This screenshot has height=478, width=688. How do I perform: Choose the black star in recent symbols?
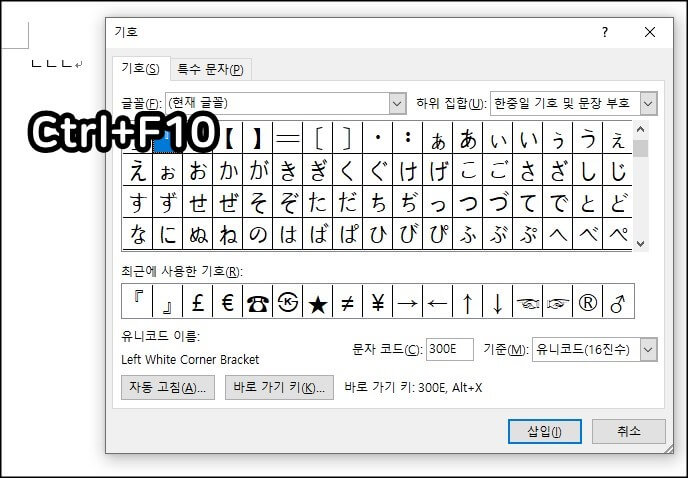coord(318,301)
